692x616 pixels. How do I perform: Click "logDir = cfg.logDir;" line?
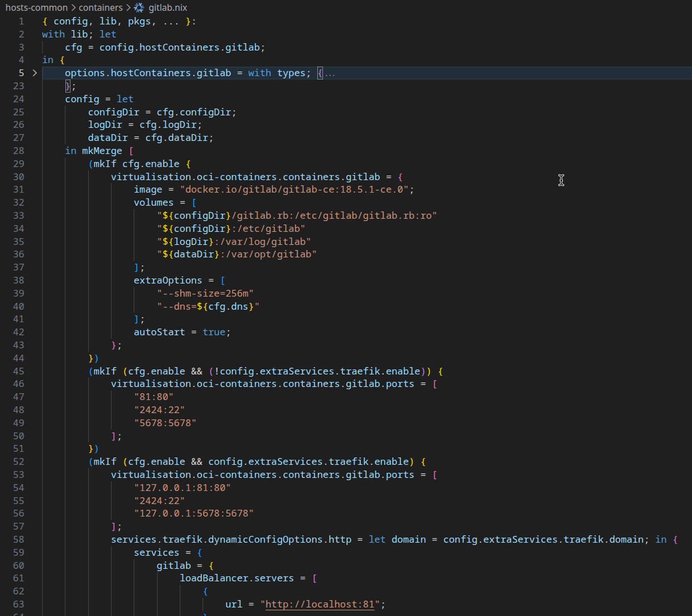tap(144, 124)
